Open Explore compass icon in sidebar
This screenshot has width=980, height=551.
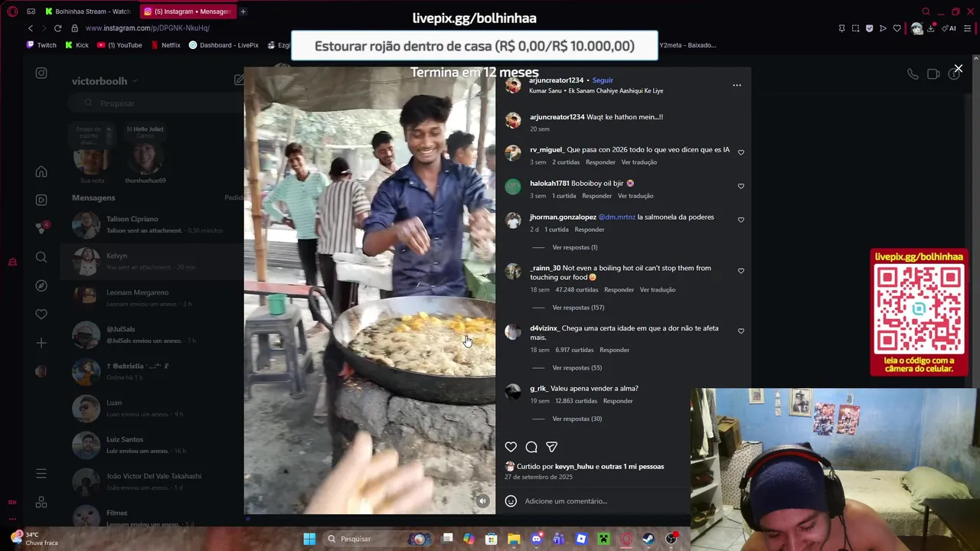(41, 285)
